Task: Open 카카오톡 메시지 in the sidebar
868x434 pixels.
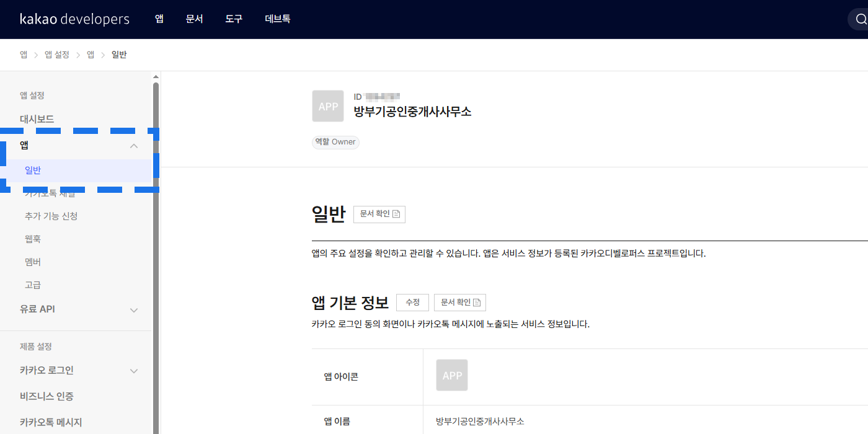Action: pyautogui.click(x=51, y=422)
